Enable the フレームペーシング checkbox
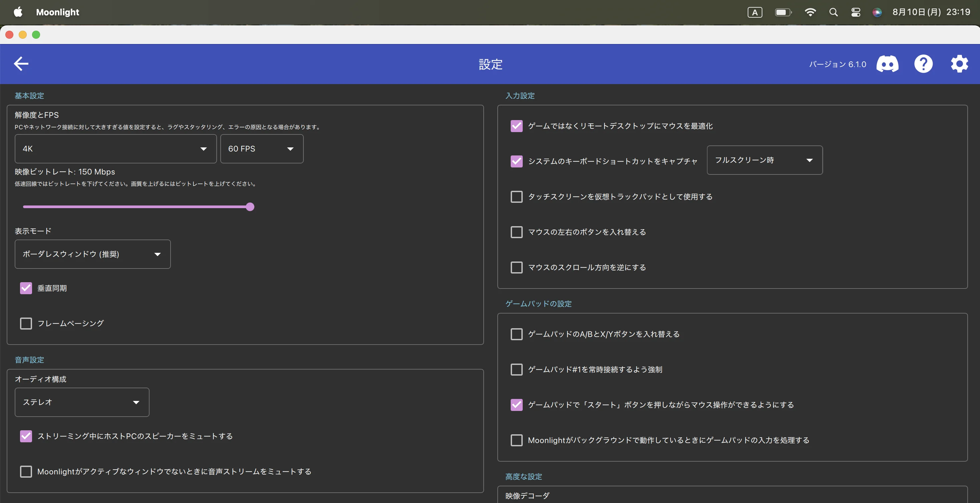 point(26,324)
